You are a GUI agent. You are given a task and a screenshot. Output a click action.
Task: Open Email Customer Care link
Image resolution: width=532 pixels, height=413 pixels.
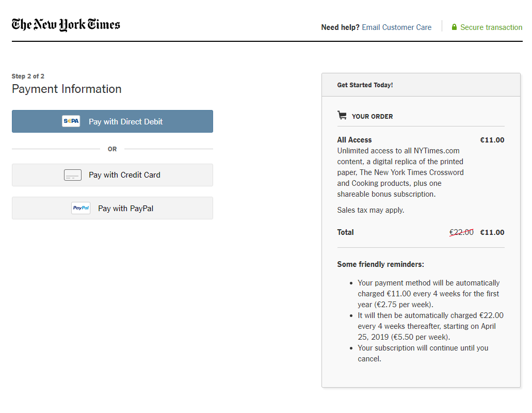point(397,27)
